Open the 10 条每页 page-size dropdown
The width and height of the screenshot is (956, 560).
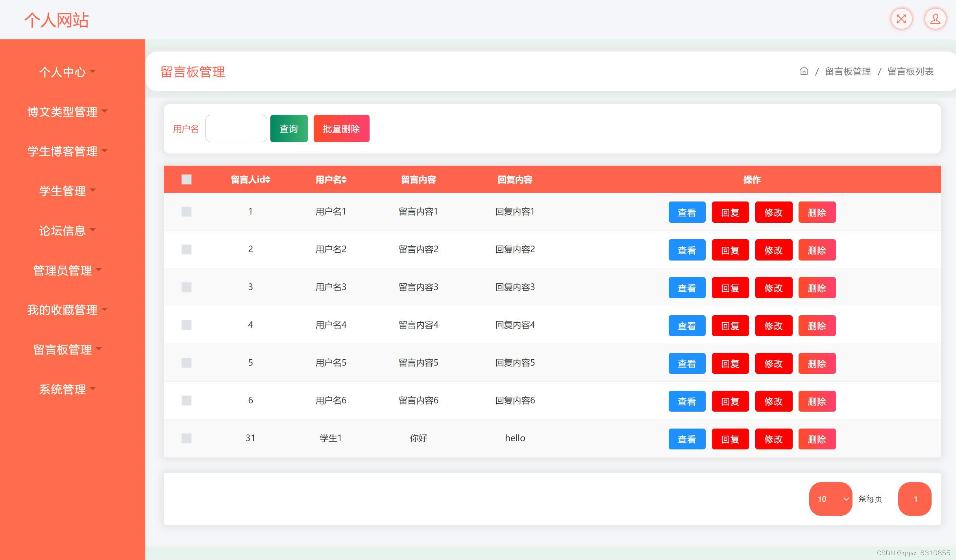[x=830, y=499]
